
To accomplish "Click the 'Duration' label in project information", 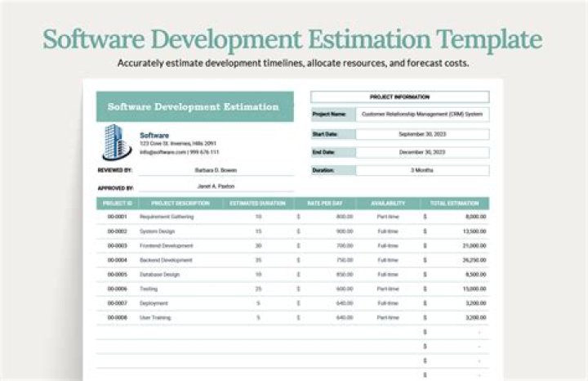I will 323,170.
